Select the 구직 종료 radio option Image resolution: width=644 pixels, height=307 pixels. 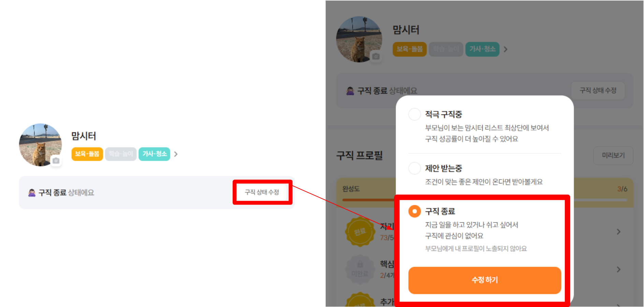click(414, 211)
